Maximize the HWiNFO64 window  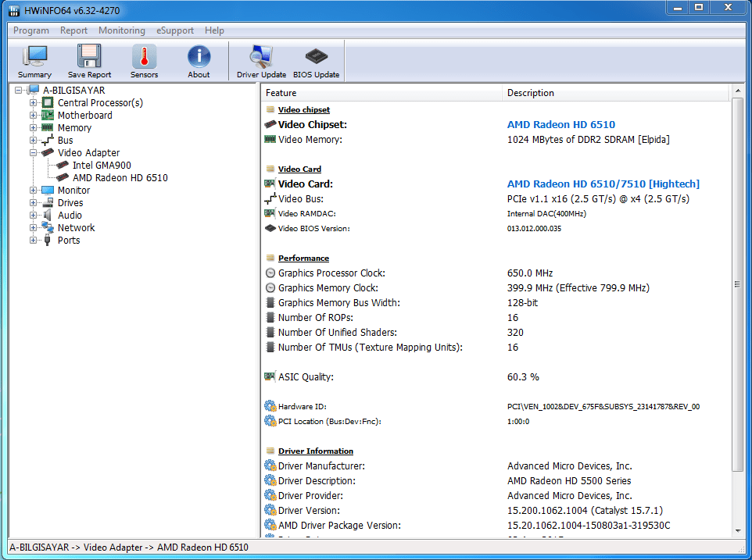click(699, 7)
